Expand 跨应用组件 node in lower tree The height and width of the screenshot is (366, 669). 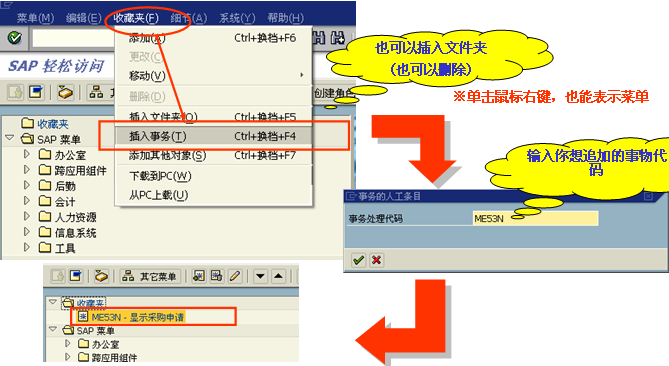pos(67,356)
